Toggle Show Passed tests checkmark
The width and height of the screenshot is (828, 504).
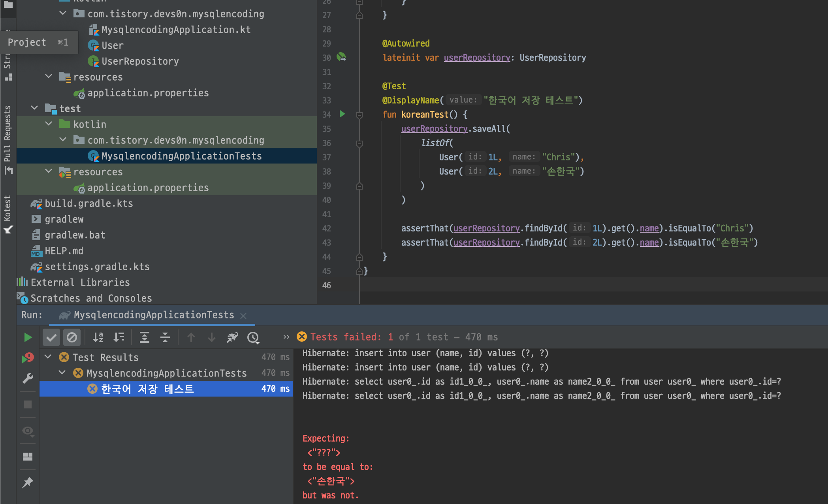(51, 337)
